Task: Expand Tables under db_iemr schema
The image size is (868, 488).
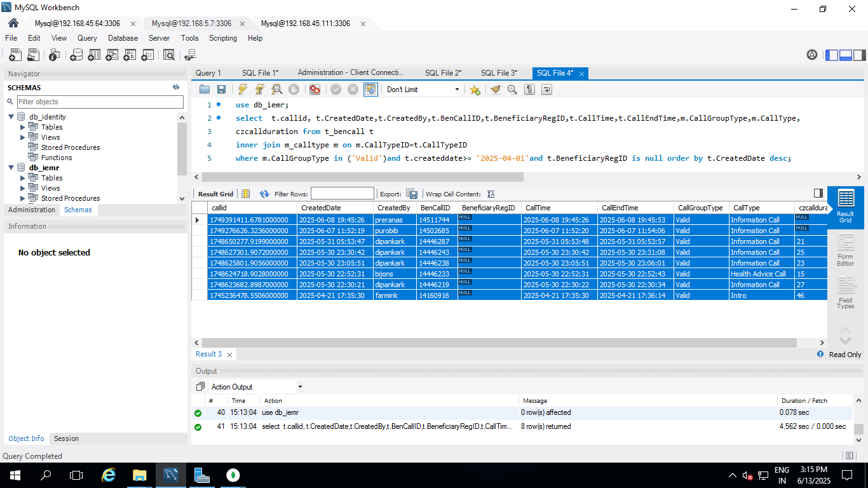Action: coord(24,178)
